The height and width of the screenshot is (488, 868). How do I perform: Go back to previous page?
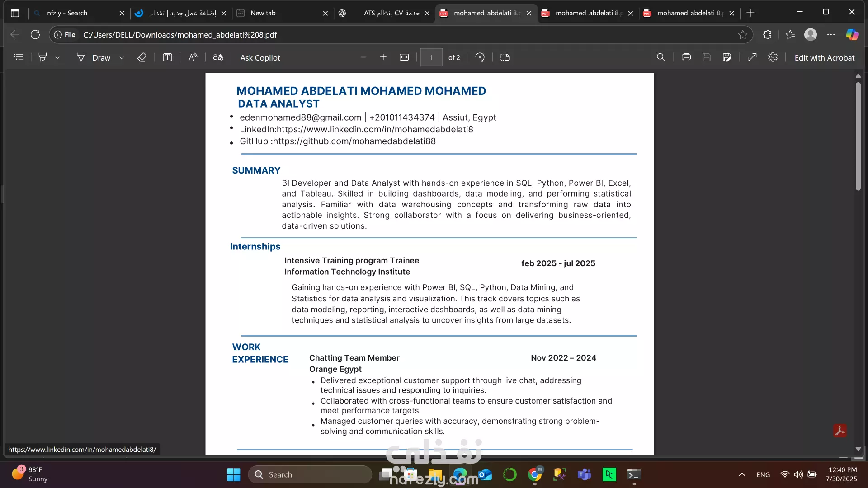[x=15, y=35]
